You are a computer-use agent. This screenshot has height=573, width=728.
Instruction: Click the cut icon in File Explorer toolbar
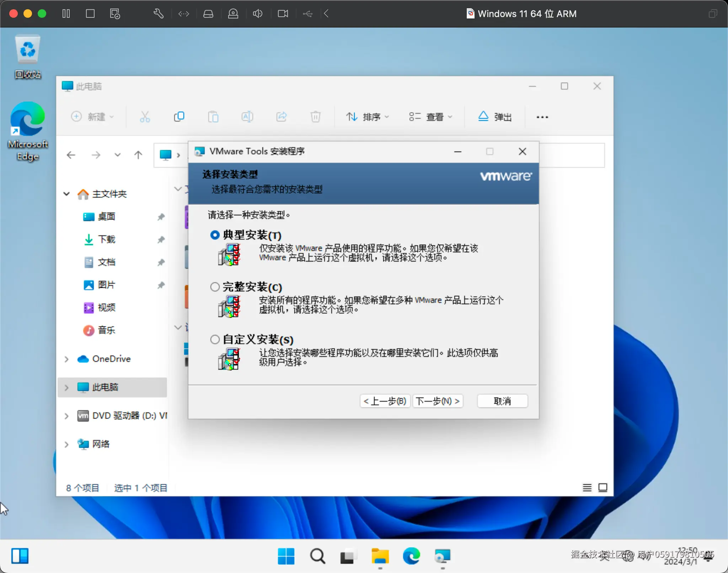tap(145, 117)
